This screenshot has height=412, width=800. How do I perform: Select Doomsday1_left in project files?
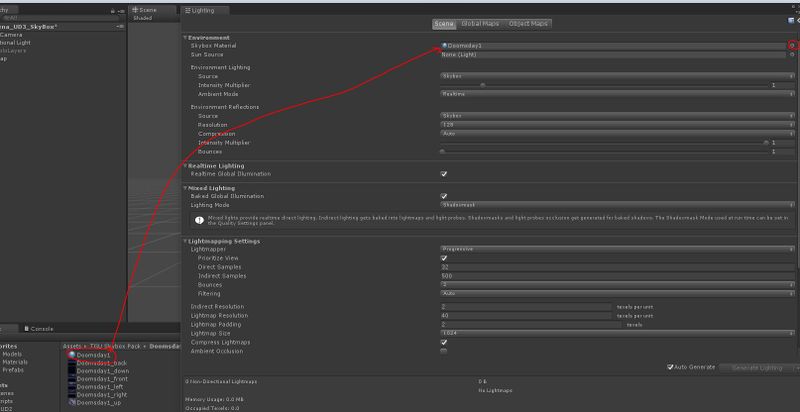tap(100, 387)
